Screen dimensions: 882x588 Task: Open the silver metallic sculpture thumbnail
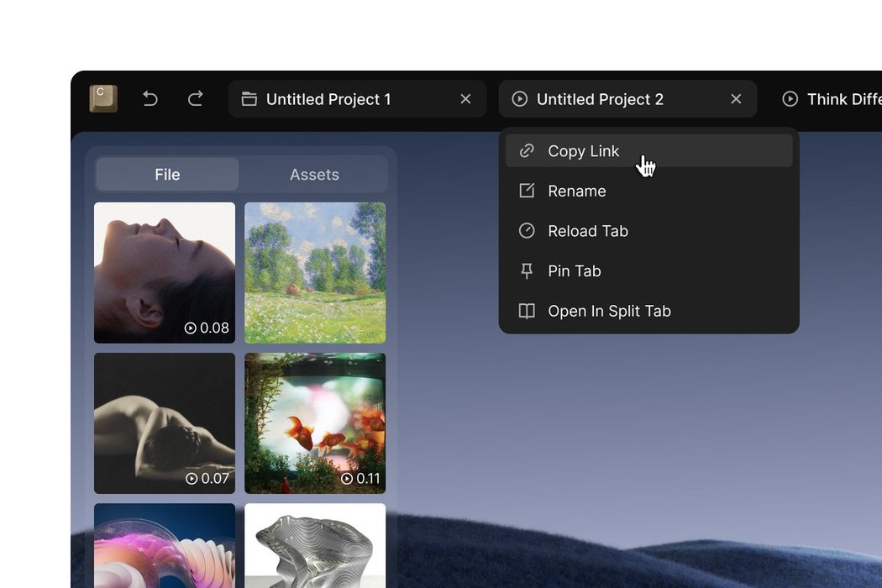315,546
